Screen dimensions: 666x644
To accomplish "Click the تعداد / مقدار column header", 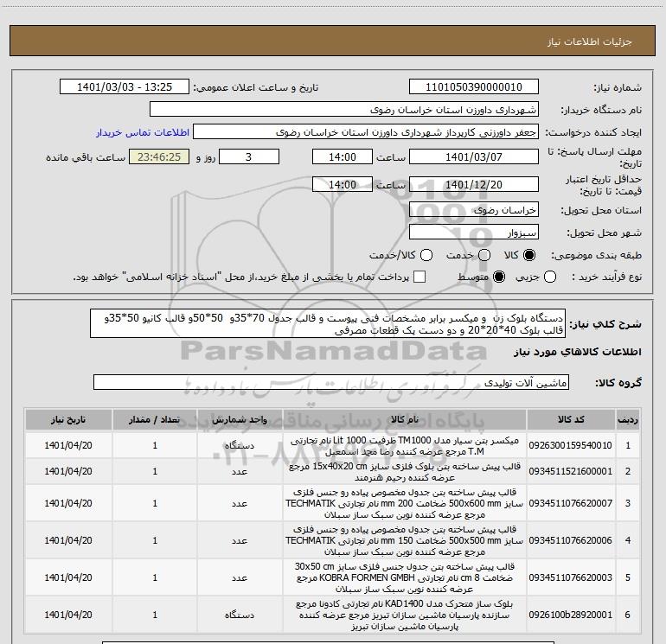I will pyautogui.click(x=155, y=420).
